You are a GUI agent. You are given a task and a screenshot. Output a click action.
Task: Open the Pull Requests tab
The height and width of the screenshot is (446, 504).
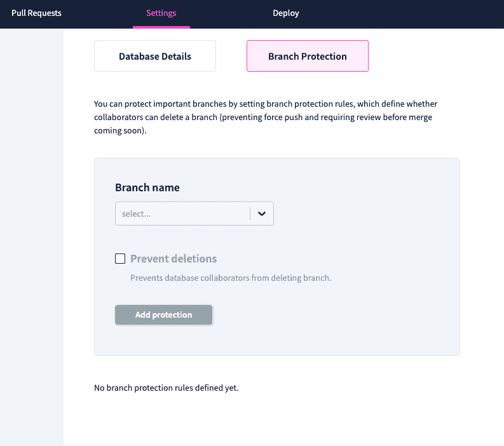pyautogui.click(x=36, y=13)
